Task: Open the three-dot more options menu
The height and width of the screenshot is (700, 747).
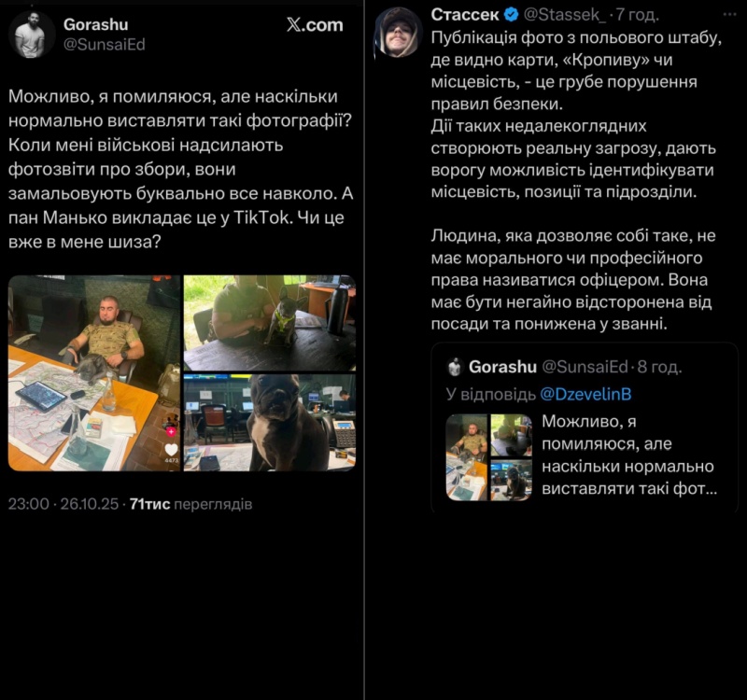Action: tap(729, 14)
